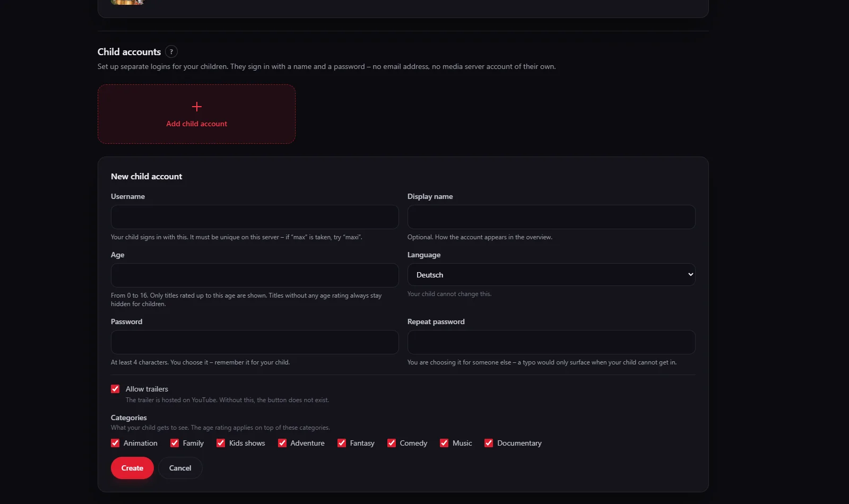
Task: Click the Language dropdown chevron arrow
Action: coord(690,275)
